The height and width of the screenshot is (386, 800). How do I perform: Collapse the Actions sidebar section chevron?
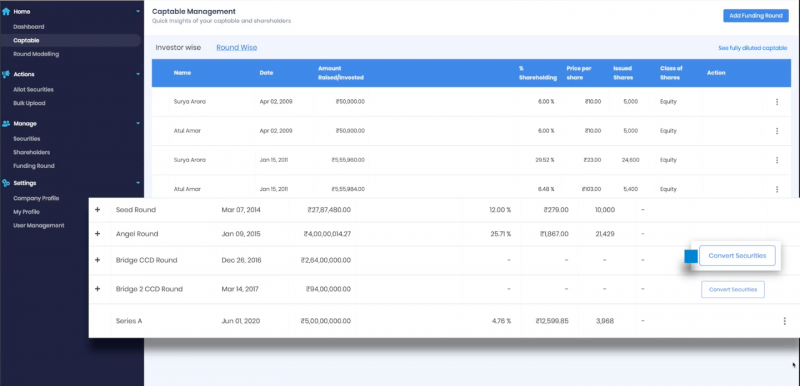pos(138,74)
